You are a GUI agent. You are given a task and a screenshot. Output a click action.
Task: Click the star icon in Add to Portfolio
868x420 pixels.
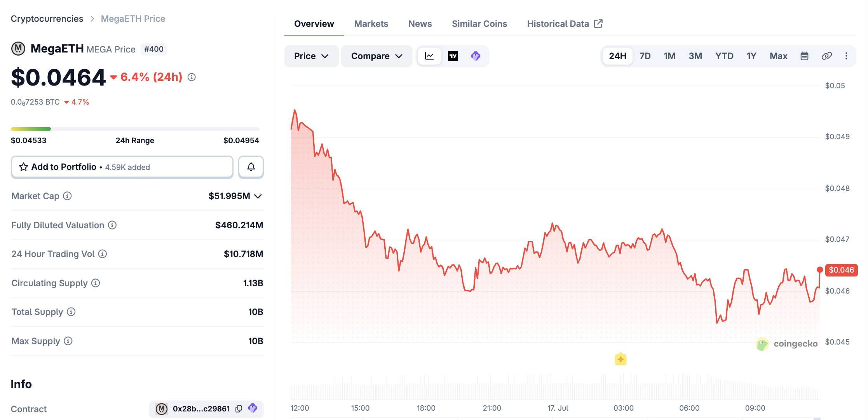[23, 167]
